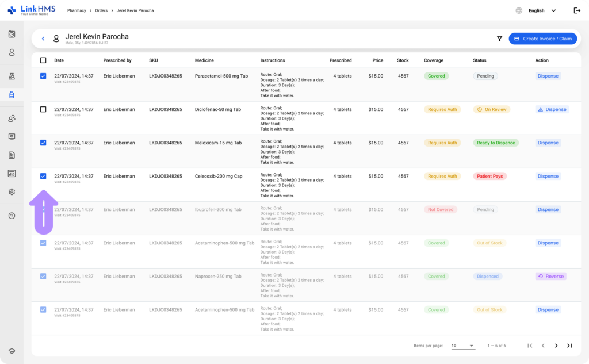This screenshot has height=364, width=589.
Task: Go to Orders in the breadcrumb
Action: point(101,10)
